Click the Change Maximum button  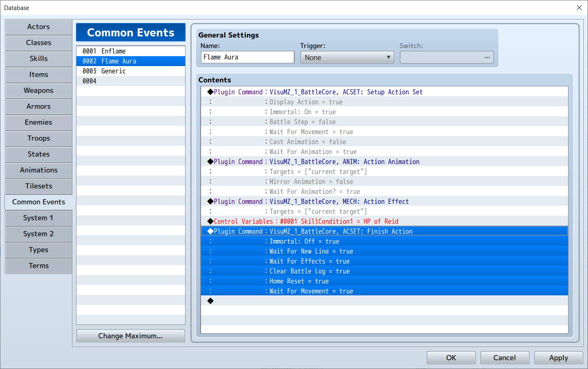[131, 336]
